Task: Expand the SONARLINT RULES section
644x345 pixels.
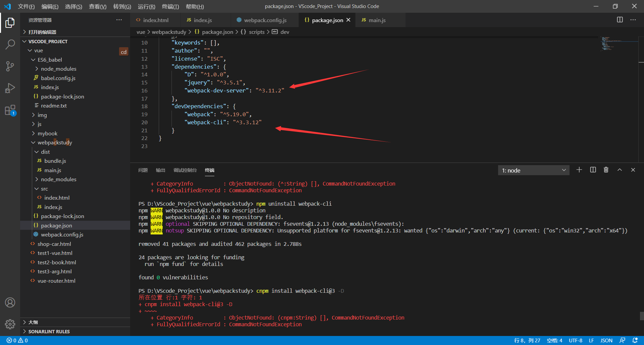Action: pos(75,332)
